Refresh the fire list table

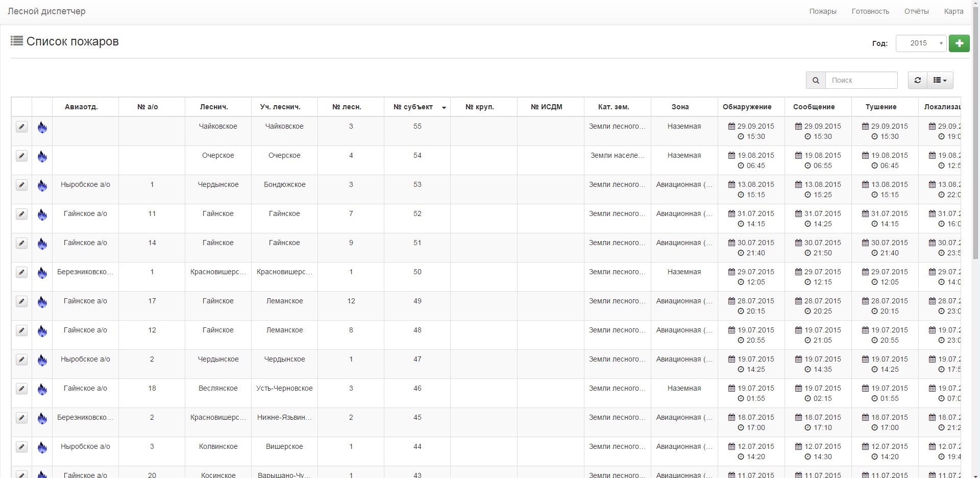point(917,80)
